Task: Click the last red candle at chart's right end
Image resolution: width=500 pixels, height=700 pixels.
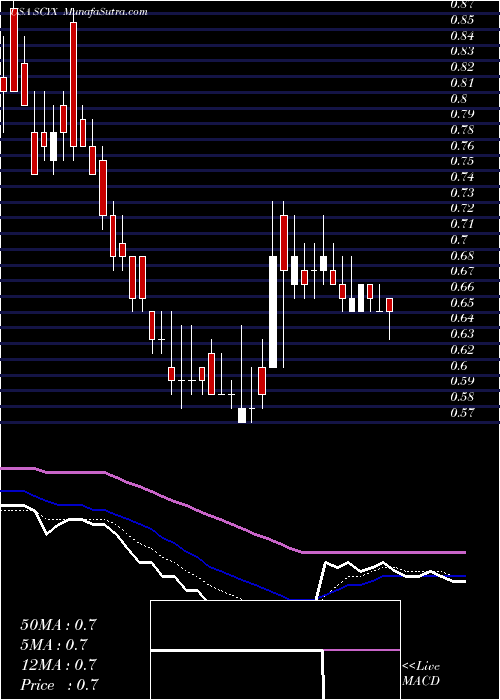Action: point(389,305)
